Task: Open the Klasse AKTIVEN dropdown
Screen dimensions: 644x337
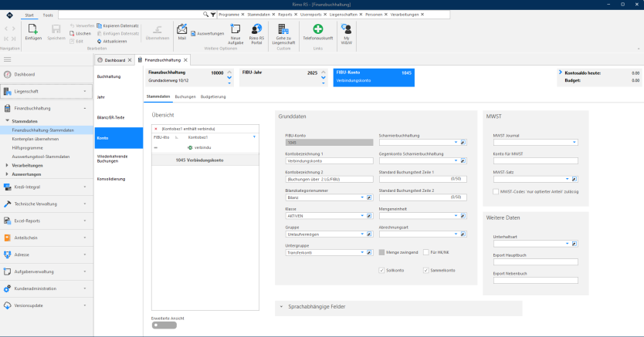Action: click(362, 216)
